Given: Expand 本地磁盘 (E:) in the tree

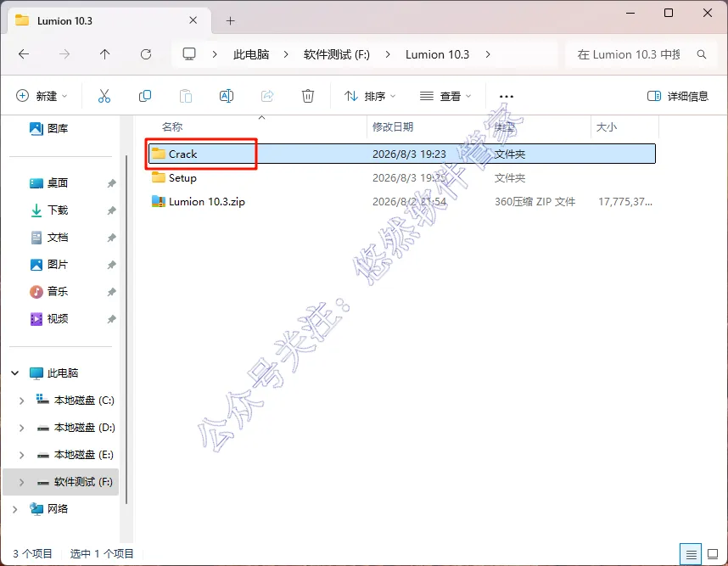Looking at the screenshot, I should pos(21,455).
